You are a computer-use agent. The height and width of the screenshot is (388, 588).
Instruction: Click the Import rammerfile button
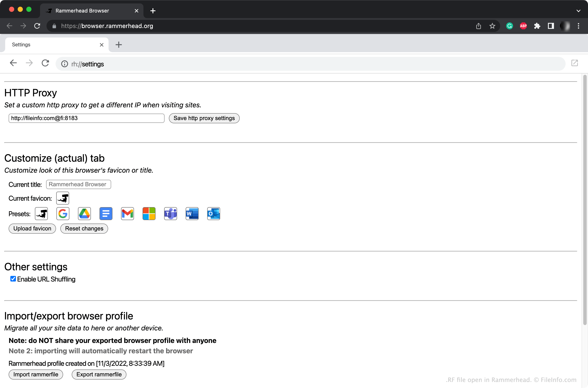coord(36,374)
